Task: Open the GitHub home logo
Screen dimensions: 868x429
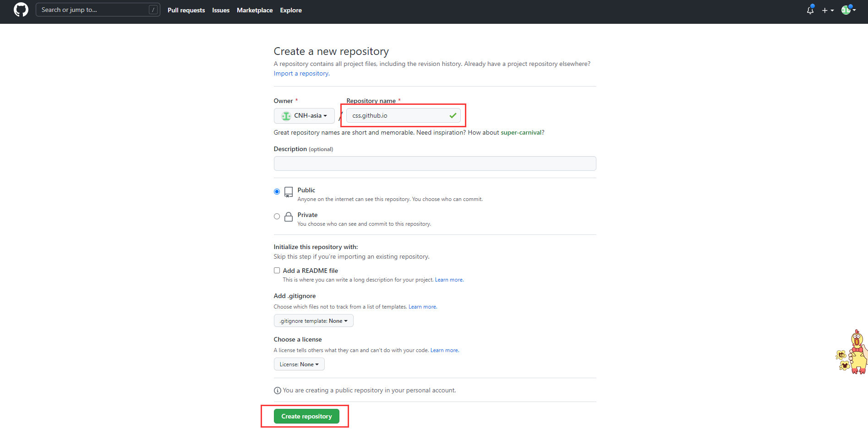Action: (x=21, y=10)
